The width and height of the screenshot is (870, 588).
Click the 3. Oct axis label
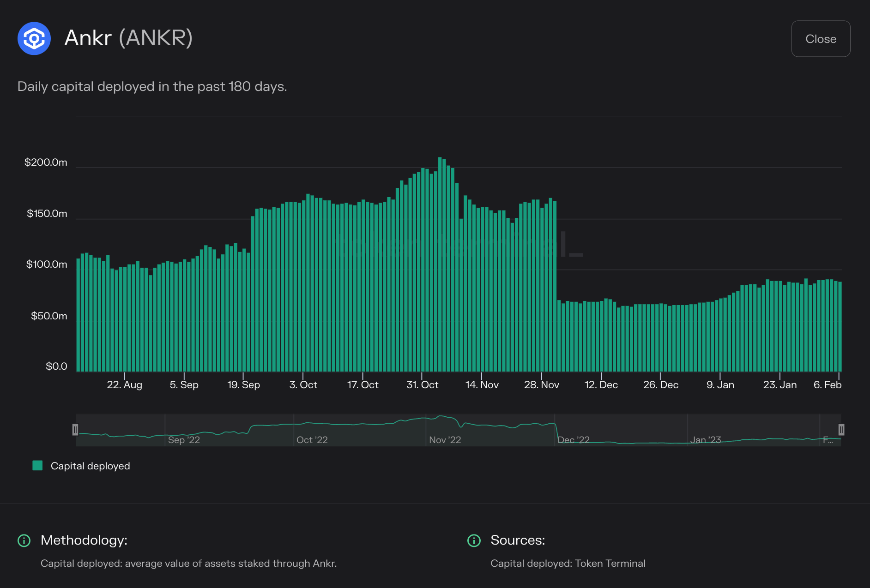[303, 385]
